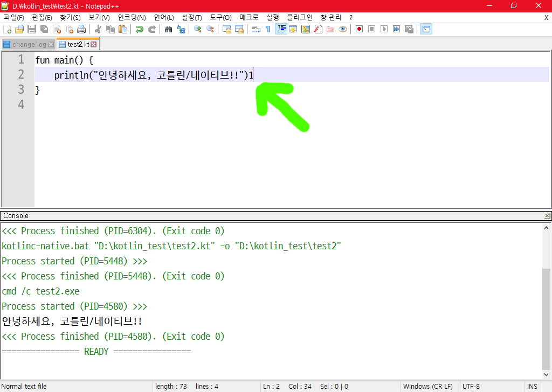This screenshot has height=392, width=552.
Task: Click run macro multiple times icon
Action: click(396, 29)
